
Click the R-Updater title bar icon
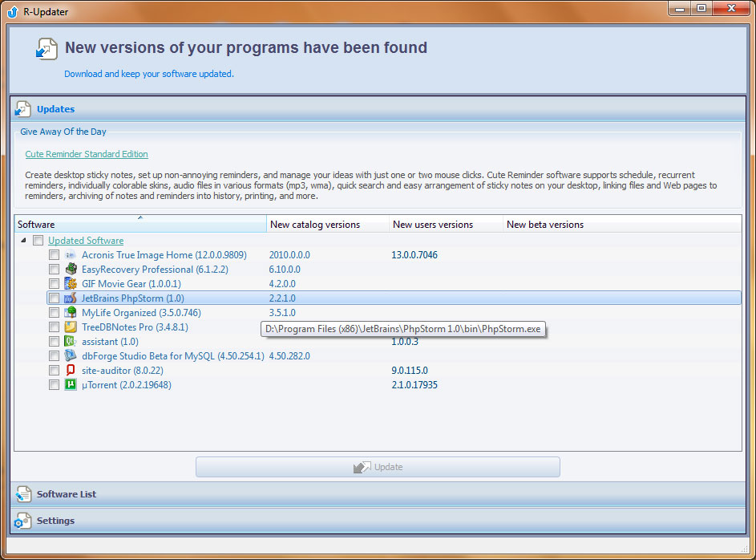point(13,11)
